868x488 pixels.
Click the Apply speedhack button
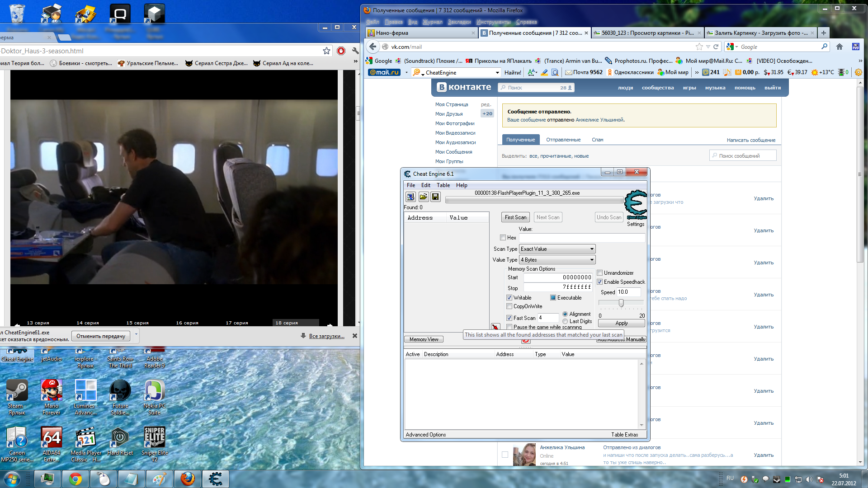[622, 323]
